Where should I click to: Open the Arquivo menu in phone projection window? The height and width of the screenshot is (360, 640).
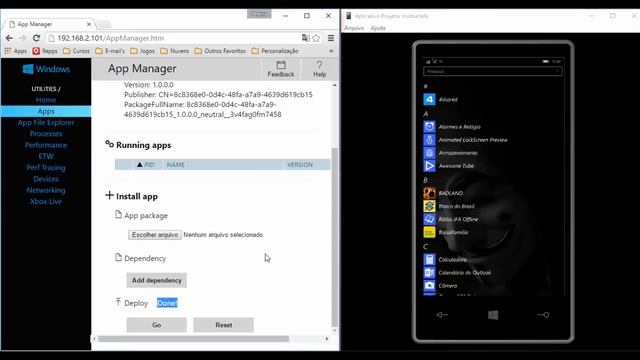coord(354,28)
